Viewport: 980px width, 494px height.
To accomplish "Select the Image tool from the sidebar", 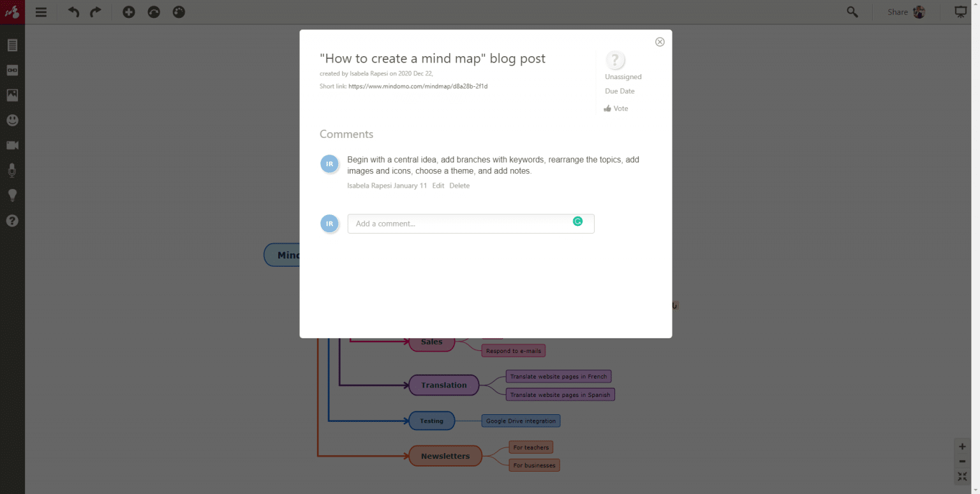I will (x=12, y=95).
